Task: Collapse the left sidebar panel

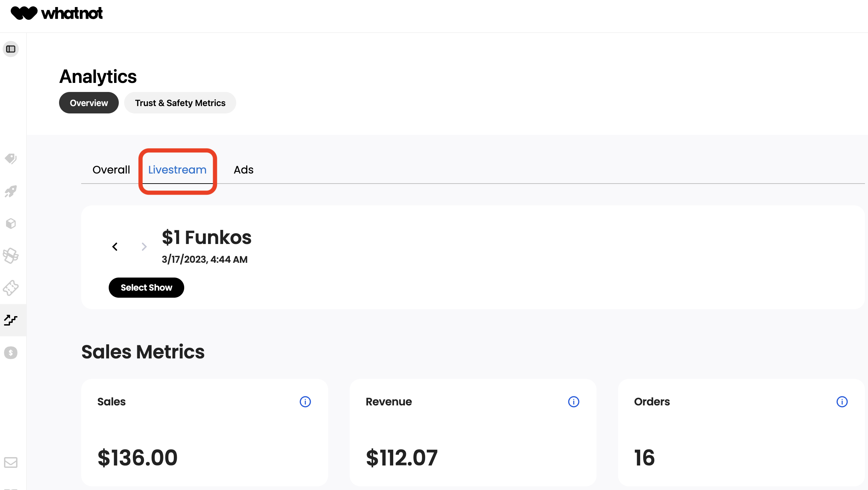Action: coord(10,49)
